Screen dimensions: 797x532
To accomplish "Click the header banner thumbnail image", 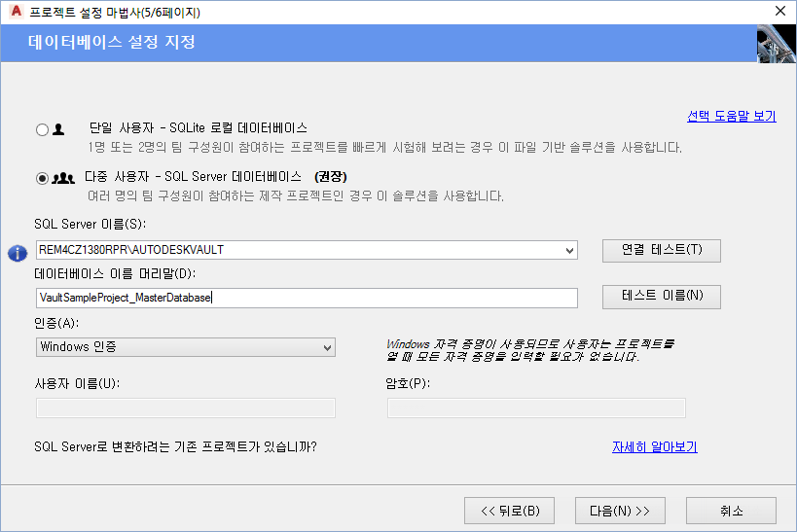I will [777, 44].
